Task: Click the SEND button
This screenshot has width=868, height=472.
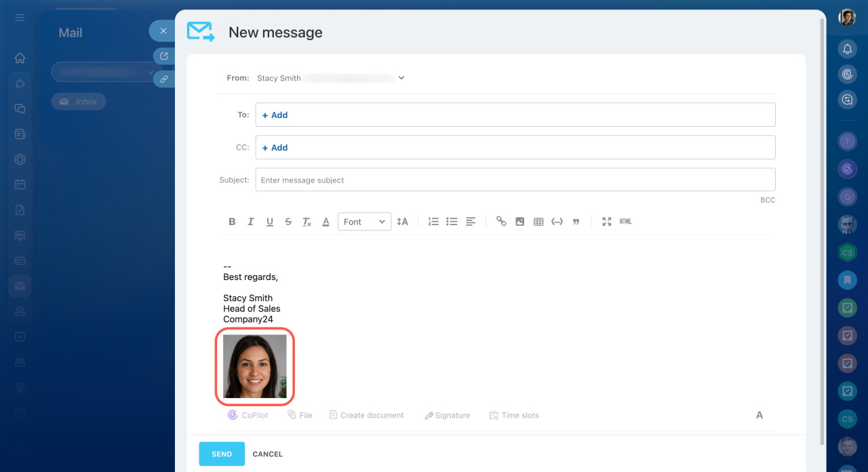Action: [x=222, y=454]
